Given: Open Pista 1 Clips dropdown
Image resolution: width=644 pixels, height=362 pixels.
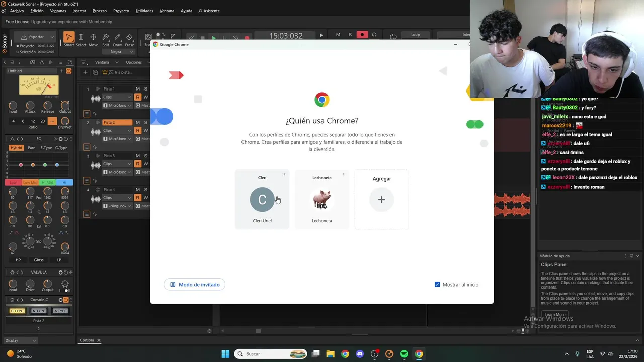Looking at the screenshot, I should point(117,97).
